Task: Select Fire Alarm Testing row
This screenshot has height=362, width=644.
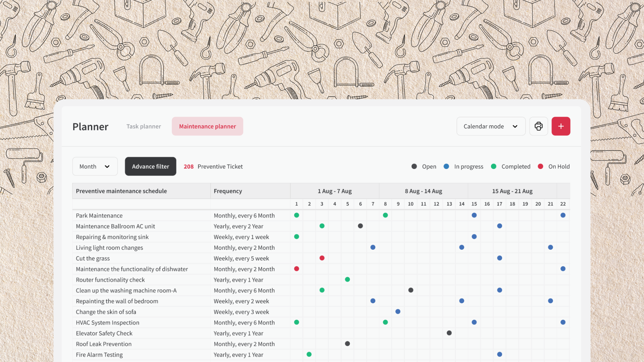Action: point(99,355)
